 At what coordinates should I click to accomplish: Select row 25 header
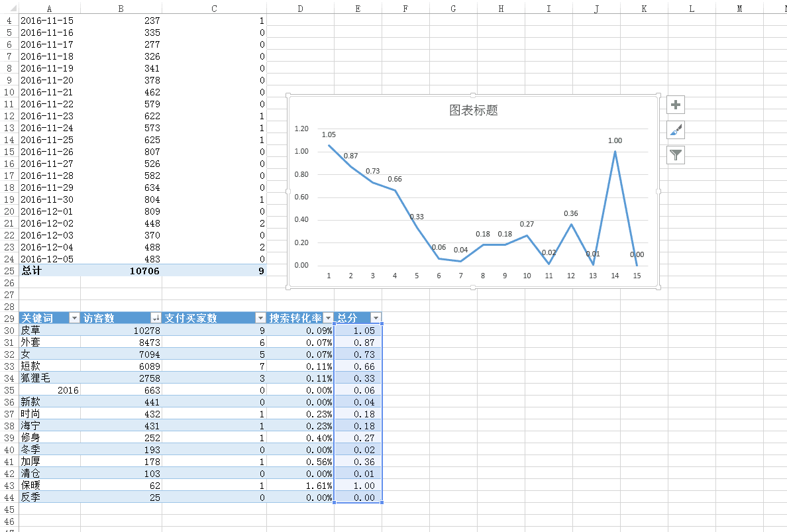pyautogui.click(x=9, y=271)
